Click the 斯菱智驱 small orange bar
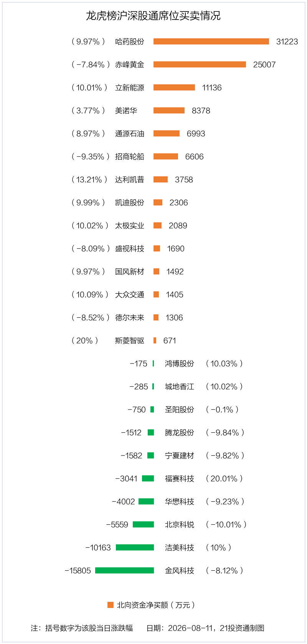This screenshot has height=644, width=307. pyautogui.click(x=155, y=340)
